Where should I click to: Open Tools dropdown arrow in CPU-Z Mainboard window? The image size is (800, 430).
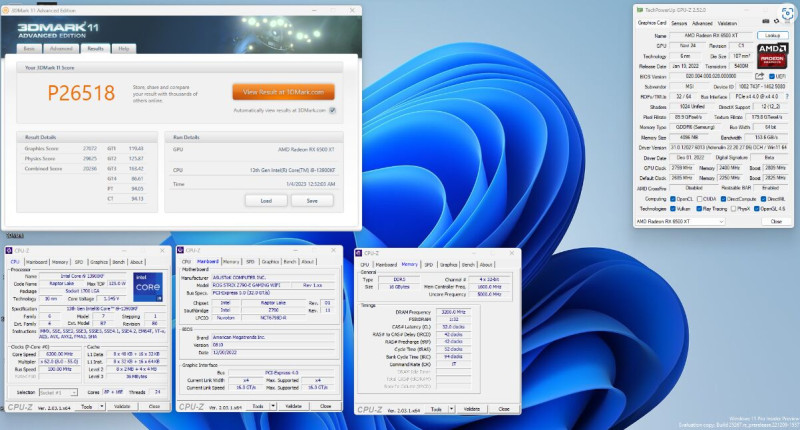(273, 406)
